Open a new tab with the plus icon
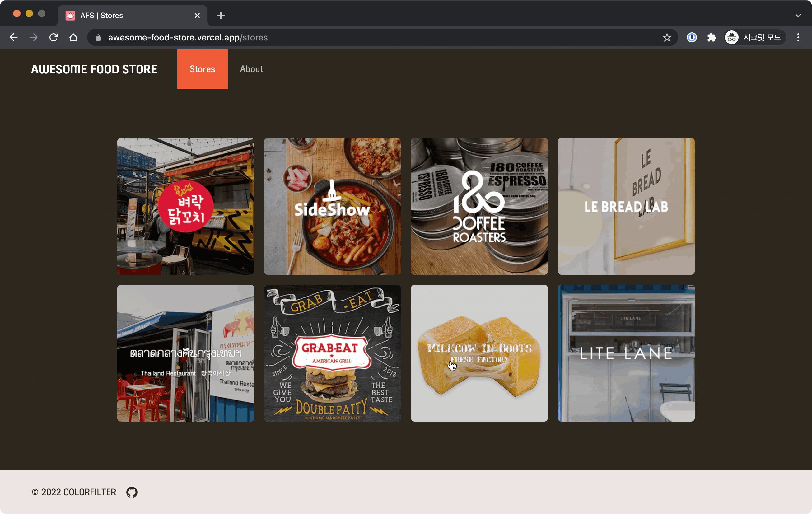This screenshot has width=812, height=514. coord(221,16)
